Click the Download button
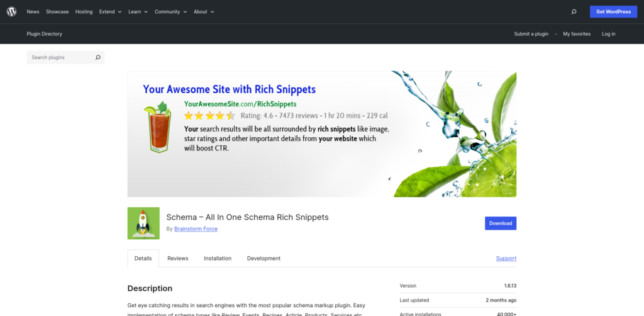 [x=500, y=223]
